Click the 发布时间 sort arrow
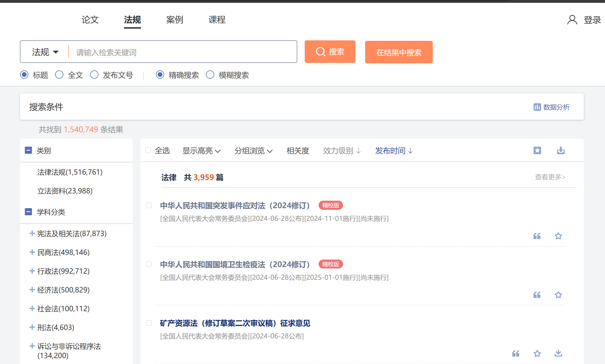This screenshot has width=605, height=364. [x=410, y=151]
